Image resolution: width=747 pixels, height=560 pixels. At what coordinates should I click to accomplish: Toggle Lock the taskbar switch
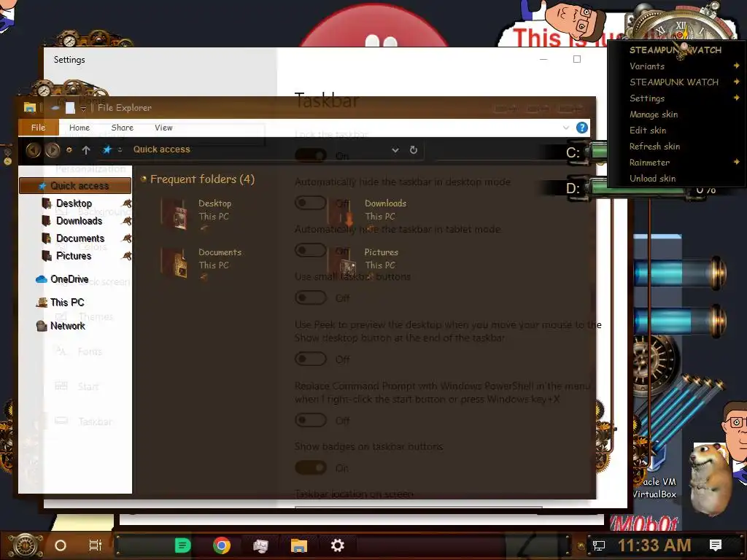311,155
